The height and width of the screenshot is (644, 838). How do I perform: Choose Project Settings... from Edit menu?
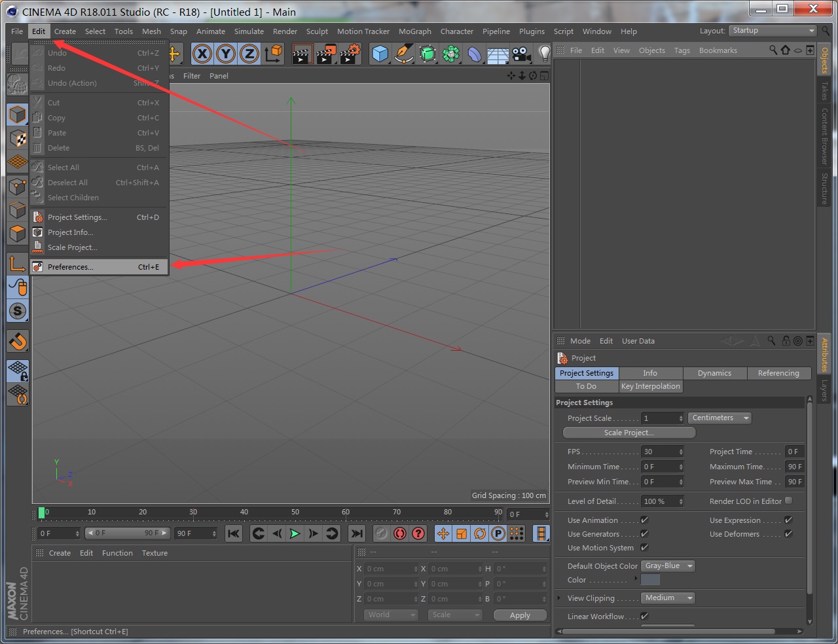[x=100, y=217]
